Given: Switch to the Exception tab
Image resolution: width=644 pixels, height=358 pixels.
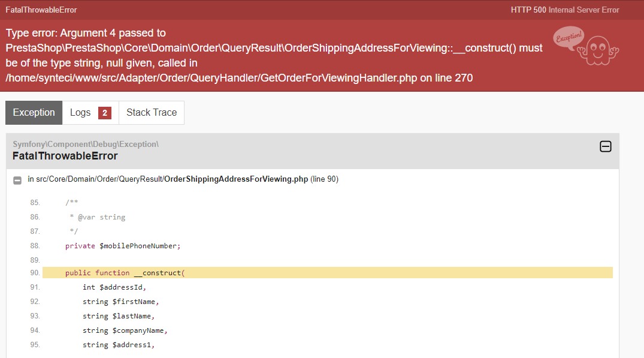Looking at the screenshot, I should click(34, 113).
